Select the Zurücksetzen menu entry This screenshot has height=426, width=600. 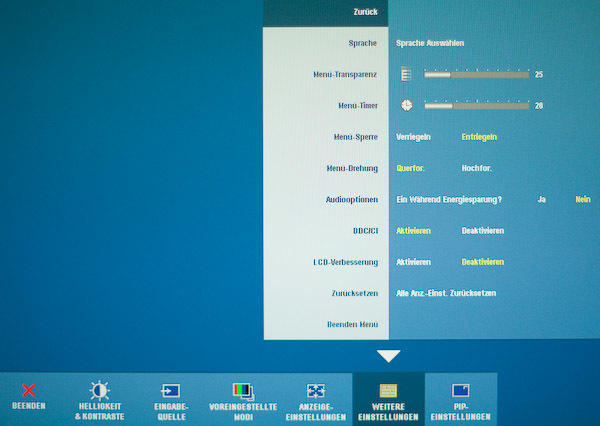pos(355,294)
